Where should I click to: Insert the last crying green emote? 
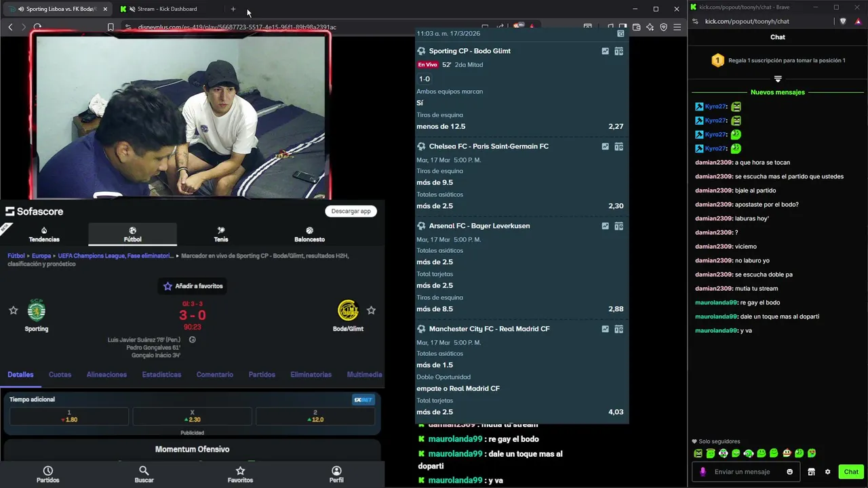coord(812,453)
